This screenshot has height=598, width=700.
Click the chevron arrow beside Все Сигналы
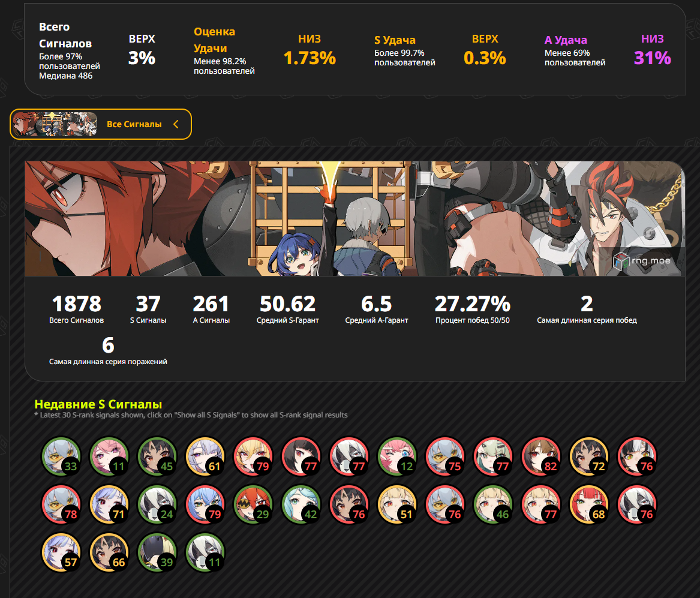(x=176, y=125)
